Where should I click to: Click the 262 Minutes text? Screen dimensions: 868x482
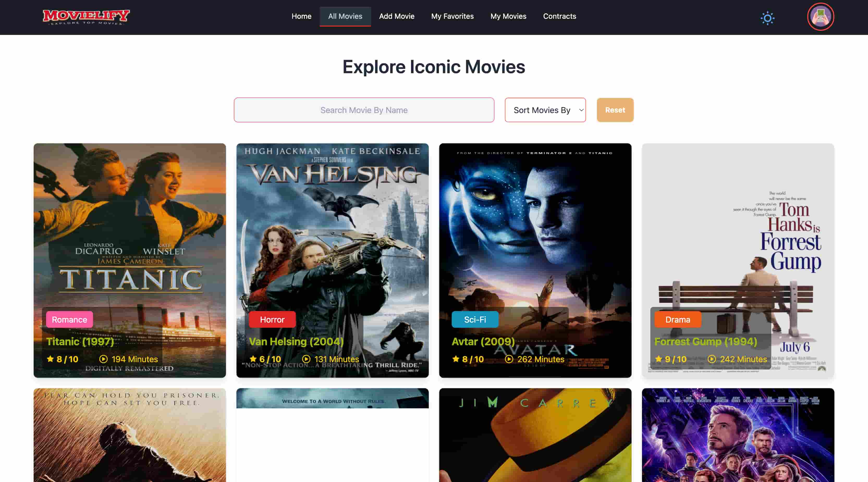pyautogui.click(x=541, y=359)
